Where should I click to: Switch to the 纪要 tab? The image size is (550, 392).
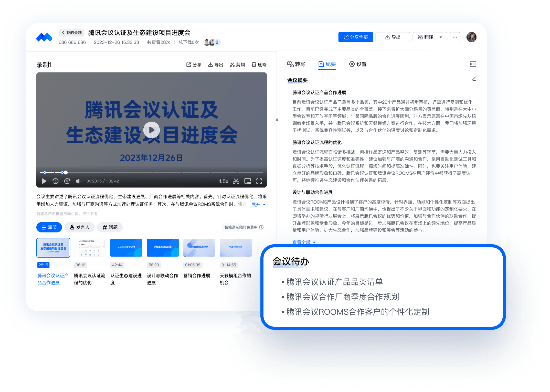coord(327,64)
